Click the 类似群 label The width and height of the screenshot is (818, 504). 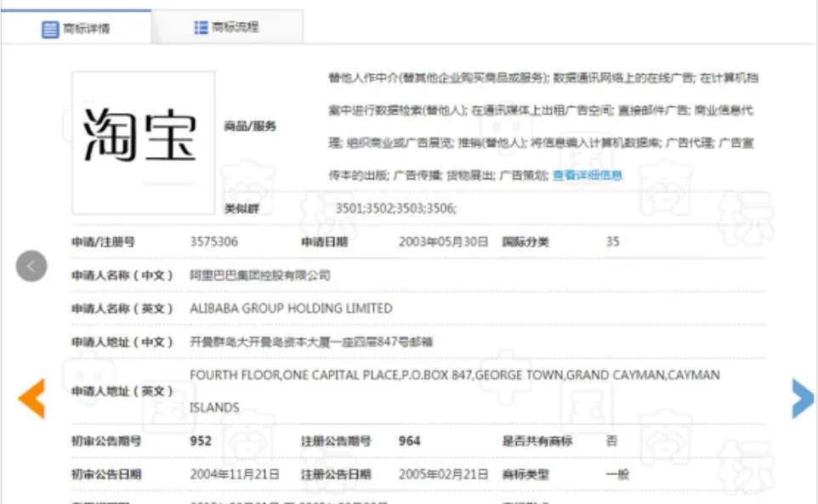tap(241, 208)
